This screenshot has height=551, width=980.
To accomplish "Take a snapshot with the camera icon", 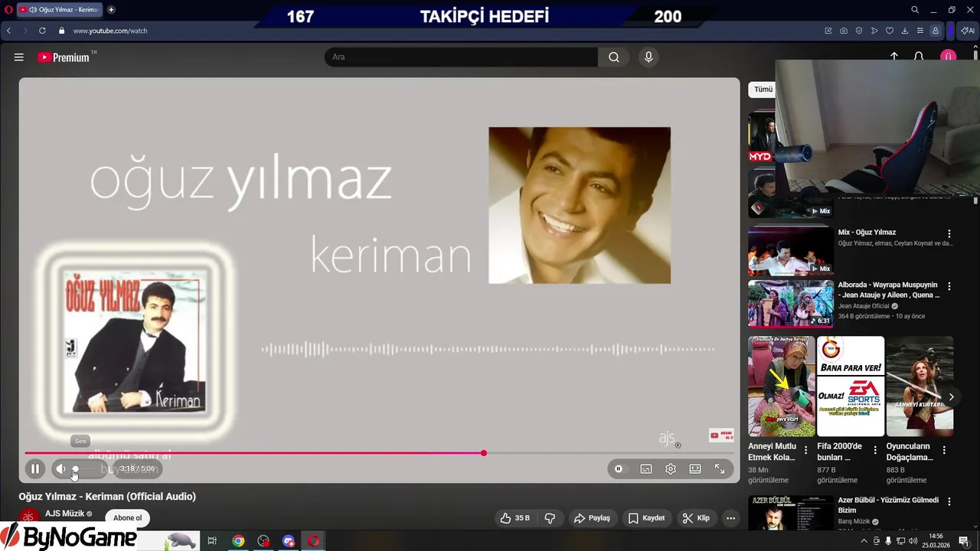I will click(844, 31).
